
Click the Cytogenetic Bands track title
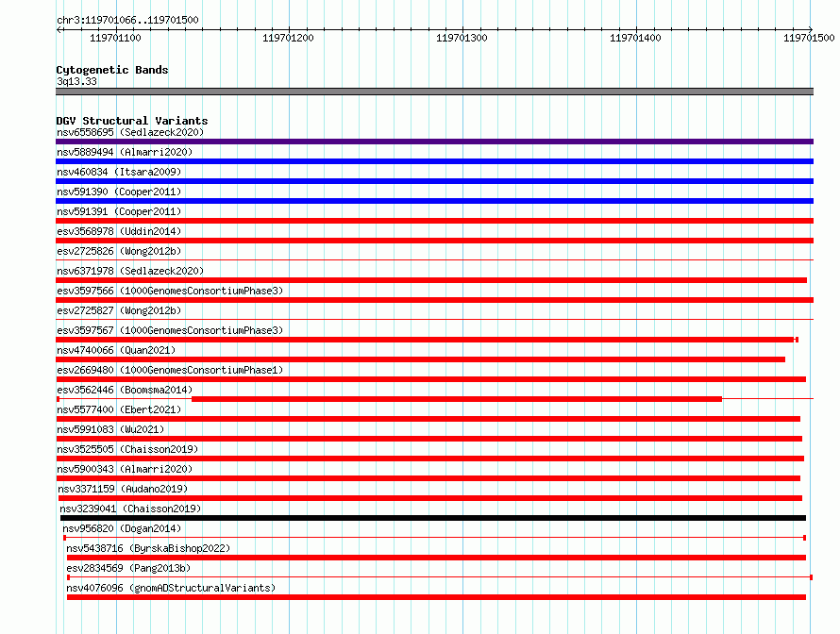pyautogui.click(x=112, y=70)
